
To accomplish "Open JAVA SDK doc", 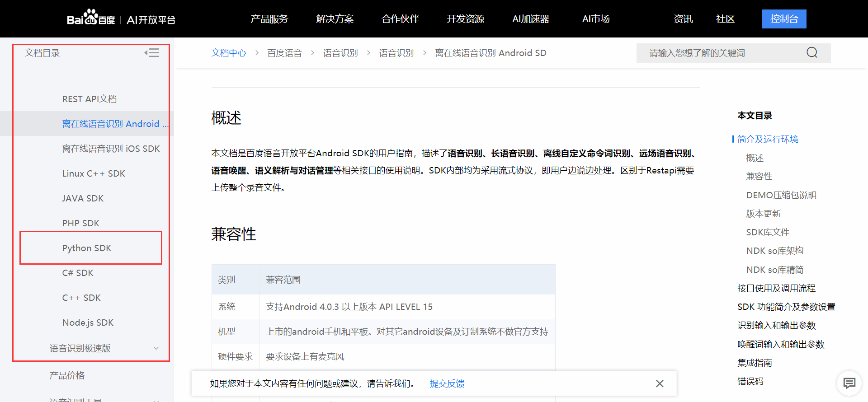I will coord(83,198).
